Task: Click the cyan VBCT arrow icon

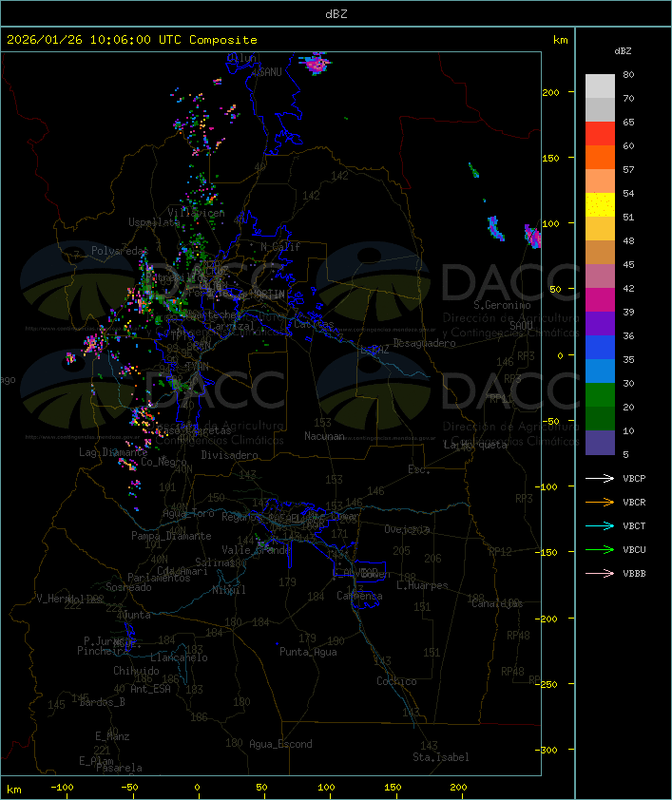Action: pos(600,526)
